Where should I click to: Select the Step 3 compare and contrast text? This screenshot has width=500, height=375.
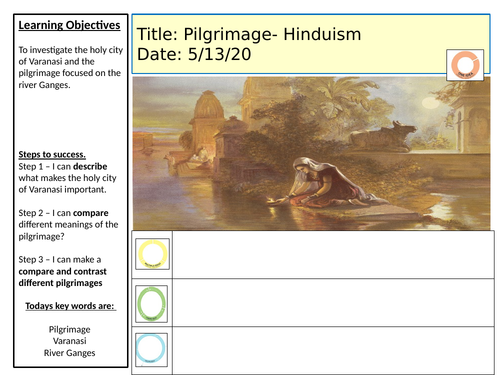click(62, 271)
